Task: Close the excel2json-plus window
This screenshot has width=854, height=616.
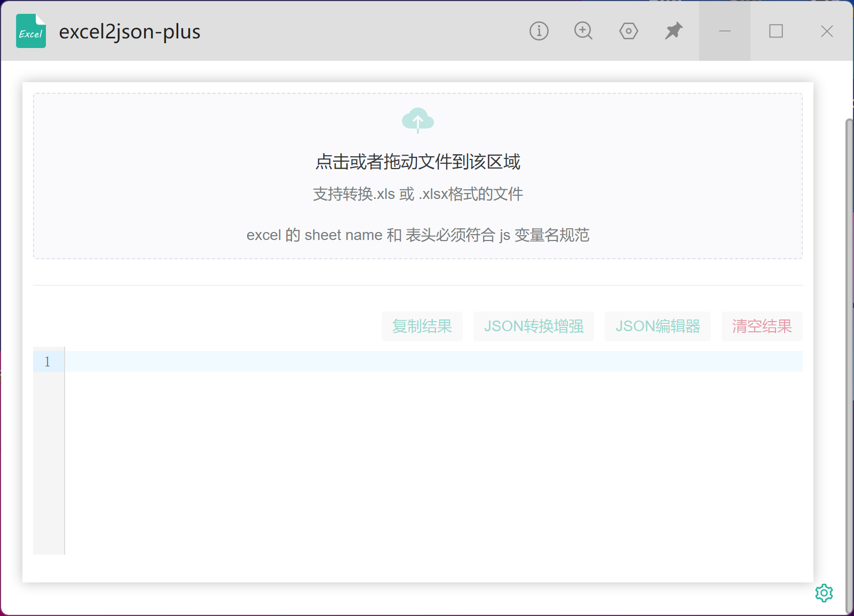Action: (x=827, y=31)
